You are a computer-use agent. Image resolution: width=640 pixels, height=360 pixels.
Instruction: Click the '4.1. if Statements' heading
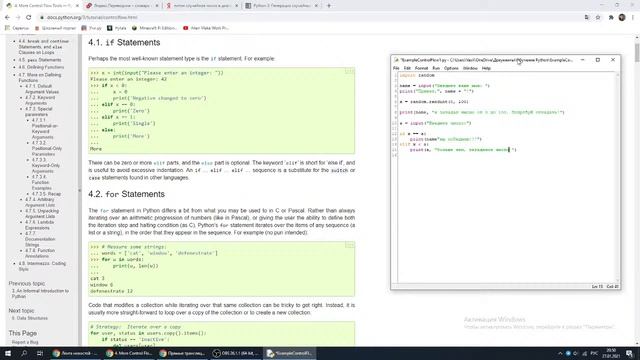pyautogui.click(x=124, y=42)
